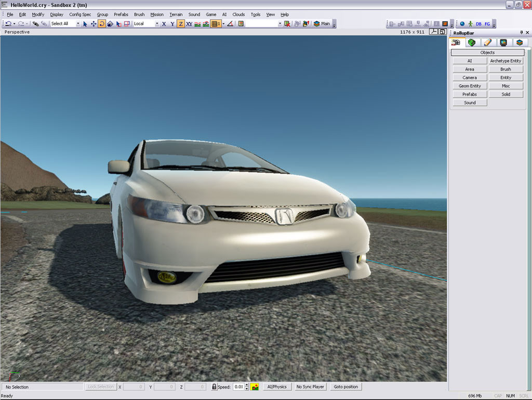The image size is (532, 400).
Task: Click the terrain display icon near Speed
Action: click(255, 387)
